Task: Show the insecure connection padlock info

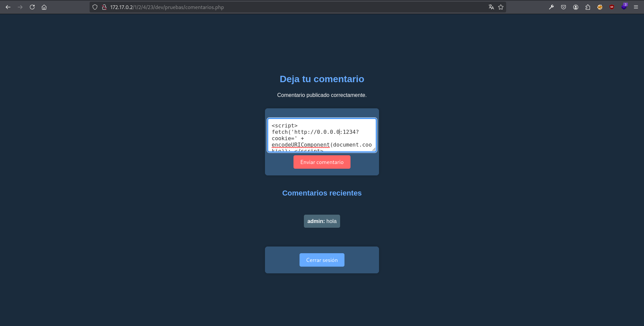Action: point(104,7)
